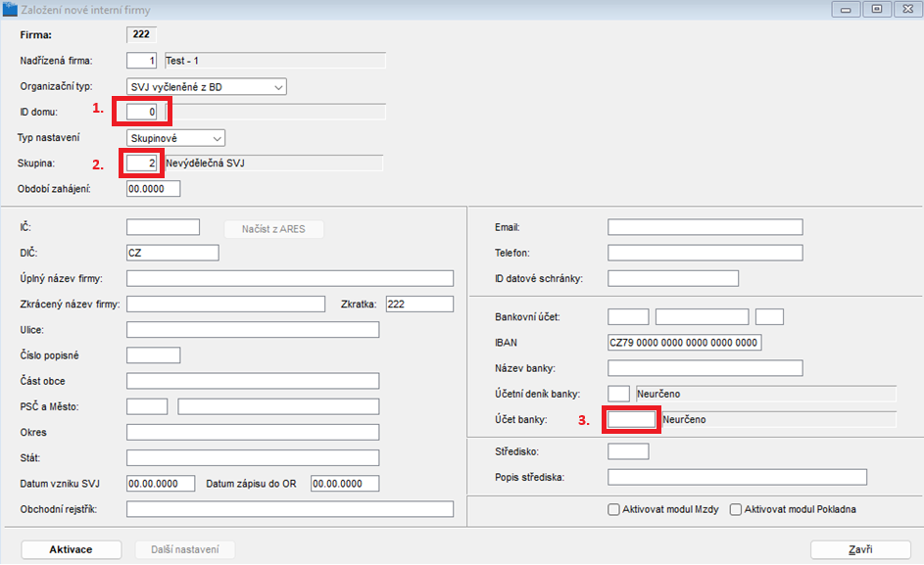Click the Stát input field

click(253, 457)
